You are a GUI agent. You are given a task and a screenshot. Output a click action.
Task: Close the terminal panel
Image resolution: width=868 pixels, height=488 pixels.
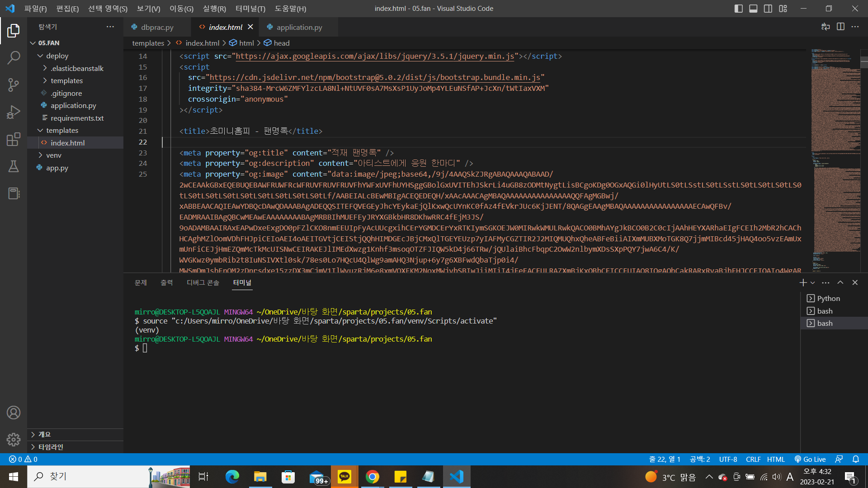(855, 282)
